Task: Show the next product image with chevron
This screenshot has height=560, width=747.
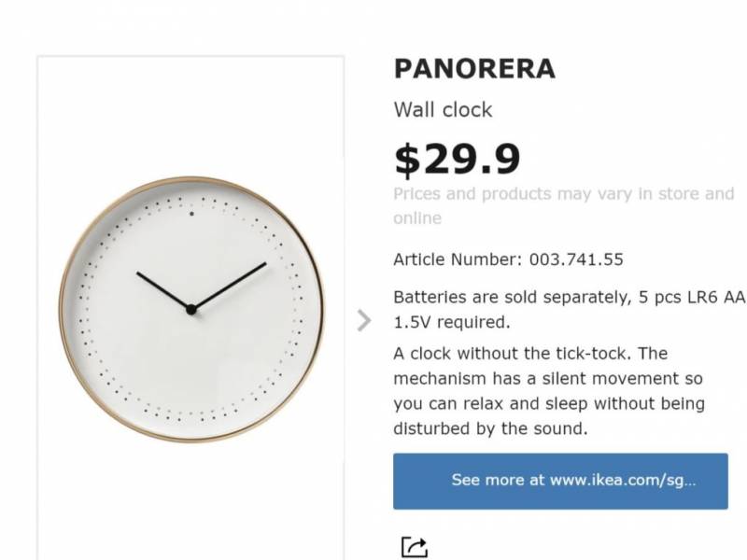Action: 364,321
